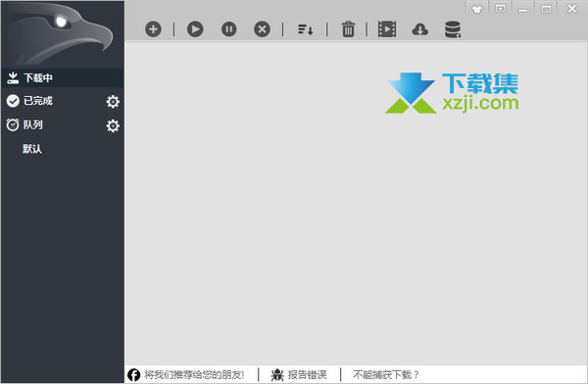Open the video sniffer film icon
The height and width of the screenshot is (384, 588).
[x=387, y=29]
